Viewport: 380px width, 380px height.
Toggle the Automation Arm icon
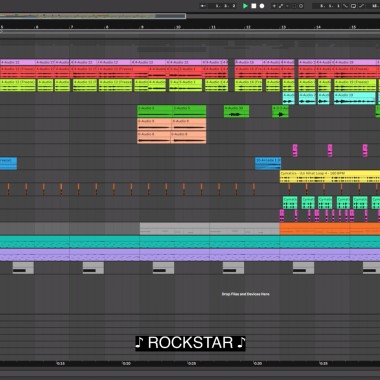[281, 6]
